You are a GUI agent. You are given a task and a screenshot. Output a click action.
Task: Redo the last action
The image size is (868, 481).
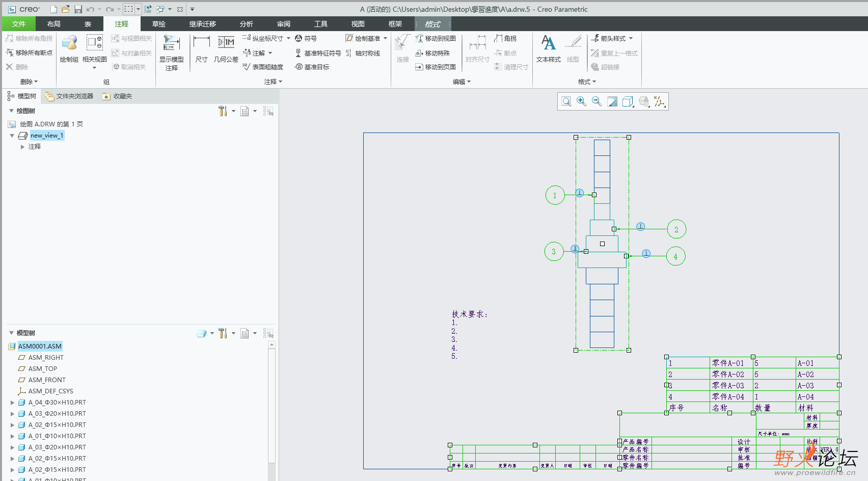(x=110, y=9)
